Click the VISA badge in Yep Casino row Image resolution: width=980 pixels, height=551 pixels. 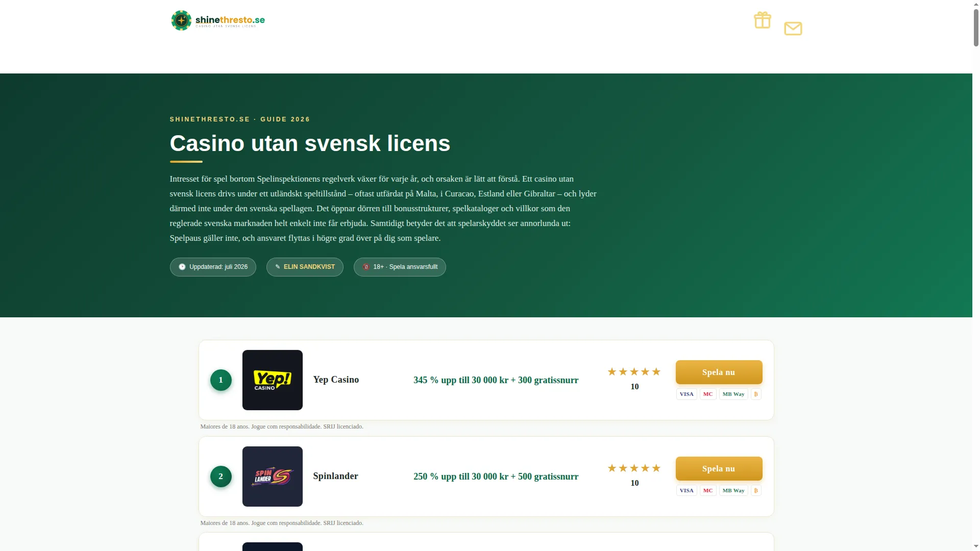point(687,394)
